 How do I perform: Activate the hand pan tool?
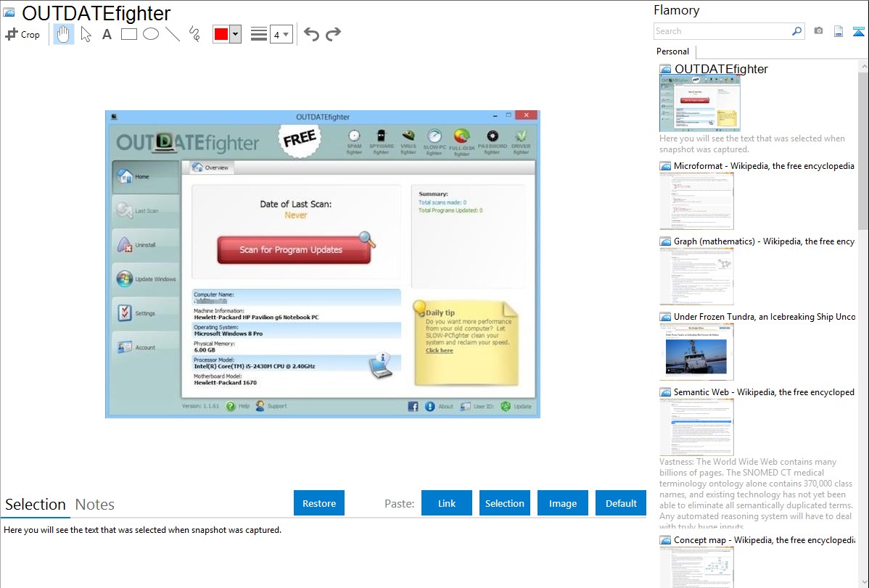63,34
